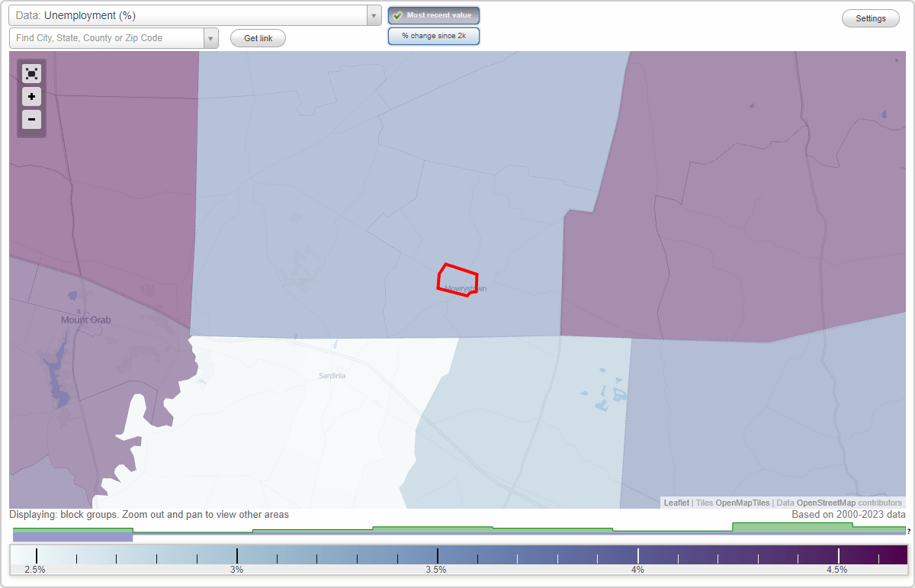This screenshot has height=588, width=915.
Task: Select the dropdown arrow on the Data selector
Action: [x=373, y=14]
